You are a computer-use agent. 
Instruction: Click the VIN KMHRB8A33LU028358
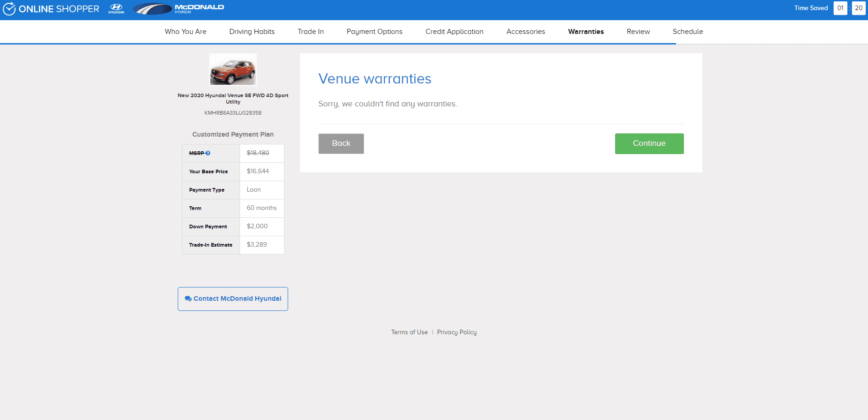pos(233,113)
